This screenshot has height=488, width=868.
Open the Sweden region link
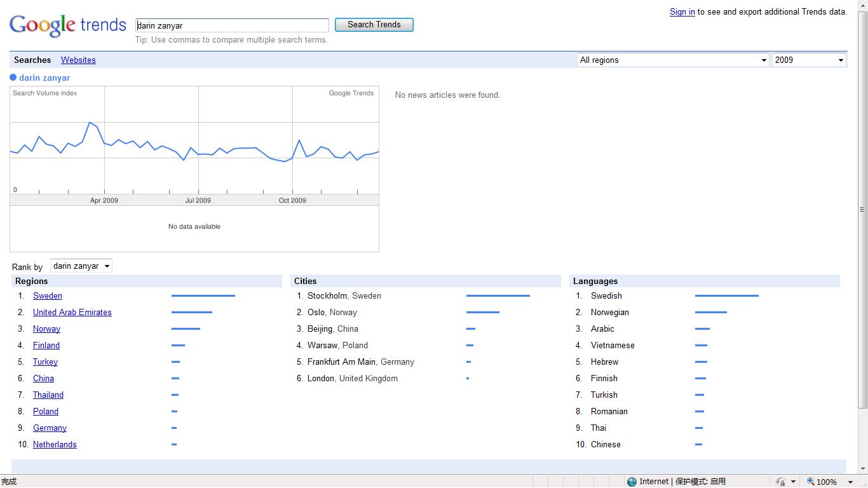click(x=48, y=295)
